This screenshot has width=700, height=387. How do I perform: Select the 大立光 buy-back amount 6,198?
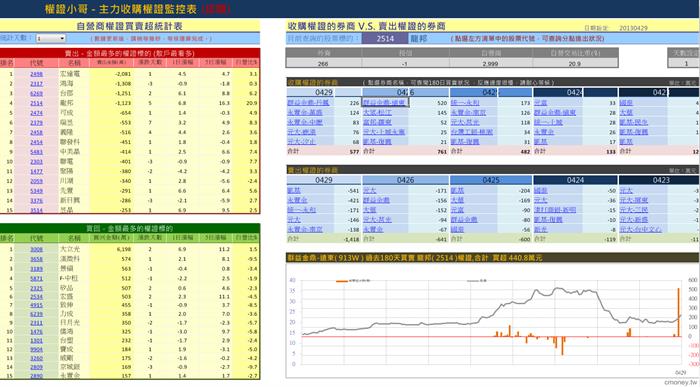pyautogui.click(x=123, y=250)
